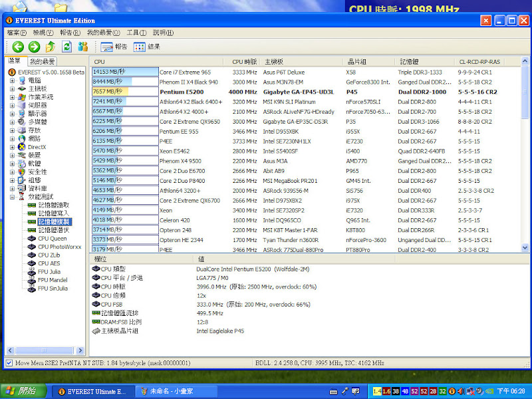Viewport: 532px width, 399px height.
Task: Select FPU Julia benchmark in tree
Action: pyautogui.click(x=49, y=271)
